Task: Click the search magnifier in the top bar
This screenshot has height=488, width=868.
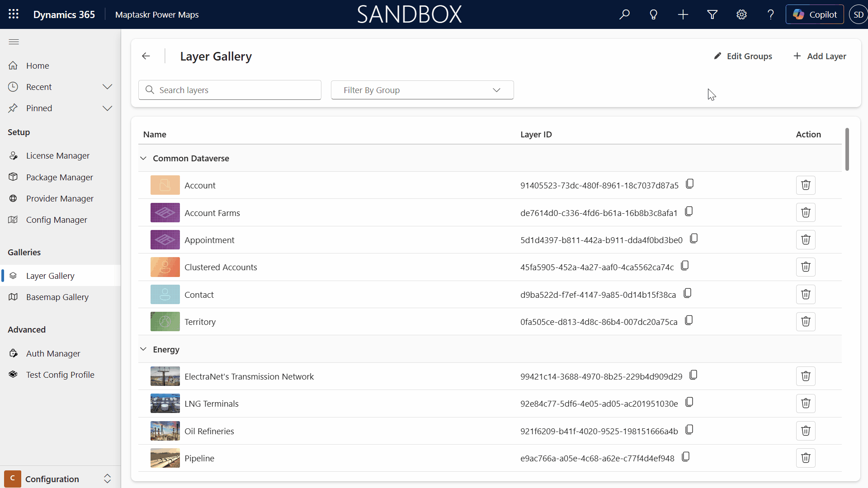Action: tap(624, 14)
